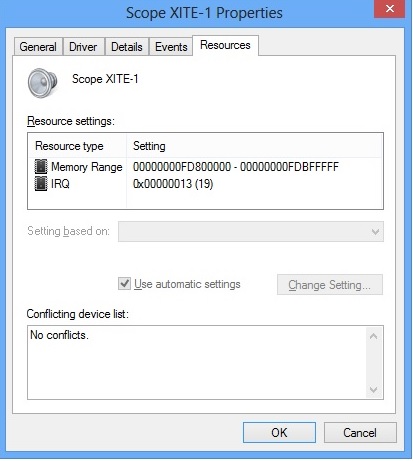Select the Memory Range chip icon

[41, 167]
